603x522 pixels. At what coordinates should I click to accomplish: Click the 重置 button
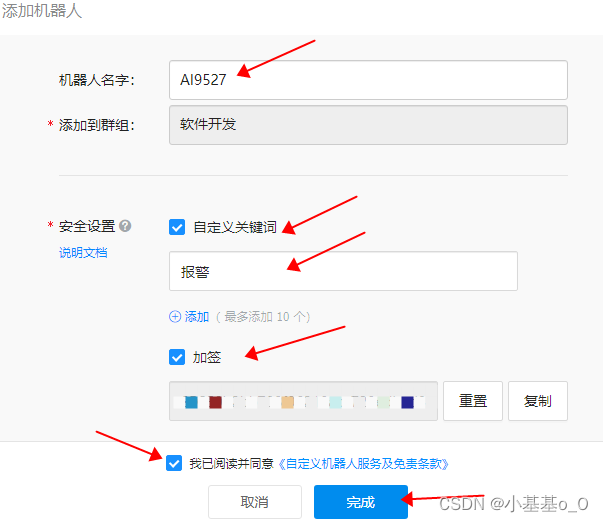(473, 401)
